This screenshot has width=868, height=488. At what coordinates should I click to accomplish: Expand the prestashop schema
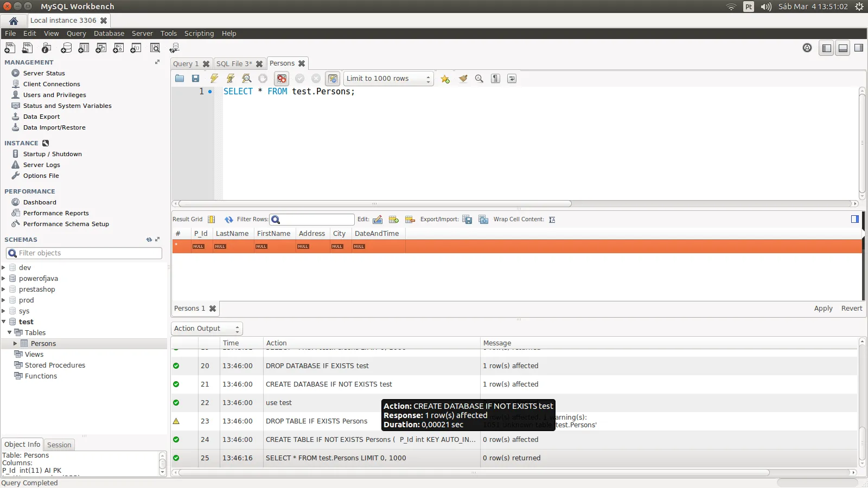click(x=4, y=290)
